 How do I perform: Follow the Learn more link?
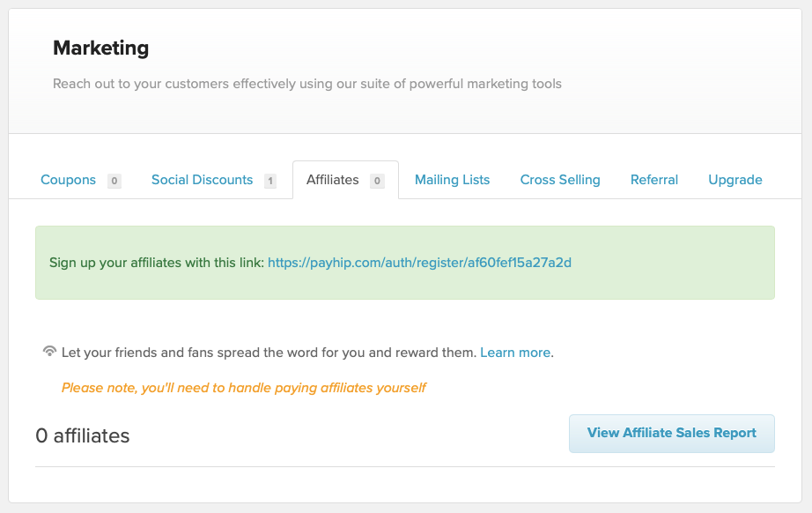click(515, 353)
